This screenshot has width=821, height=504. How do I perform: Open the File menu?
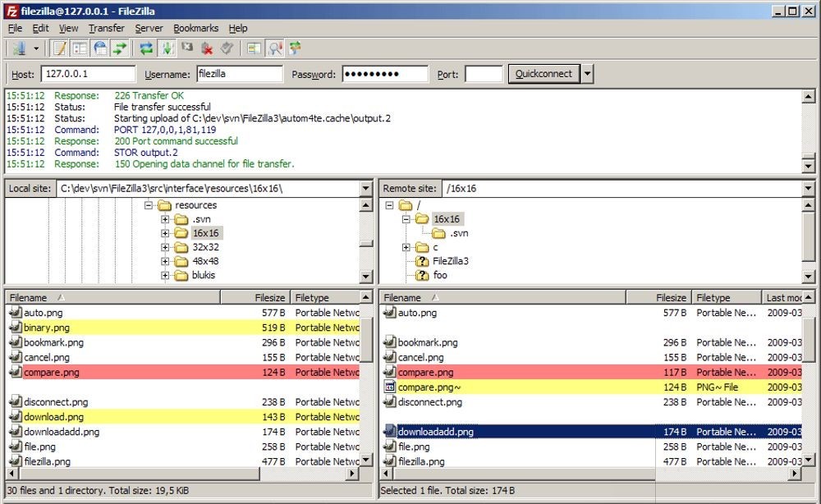(15, 28)
